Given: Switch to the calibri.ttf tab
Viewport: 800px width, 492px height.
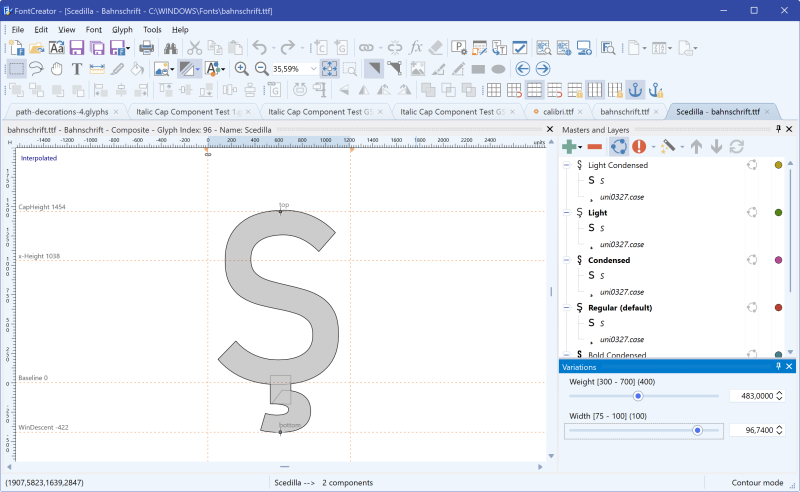Looking at the screenshot, I should tap(558, 111).
